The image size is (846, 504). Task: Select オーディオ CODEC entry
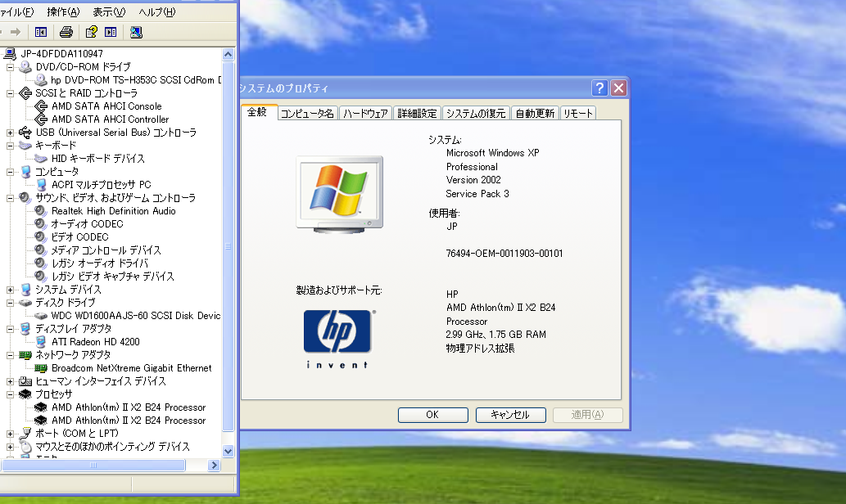87,224
